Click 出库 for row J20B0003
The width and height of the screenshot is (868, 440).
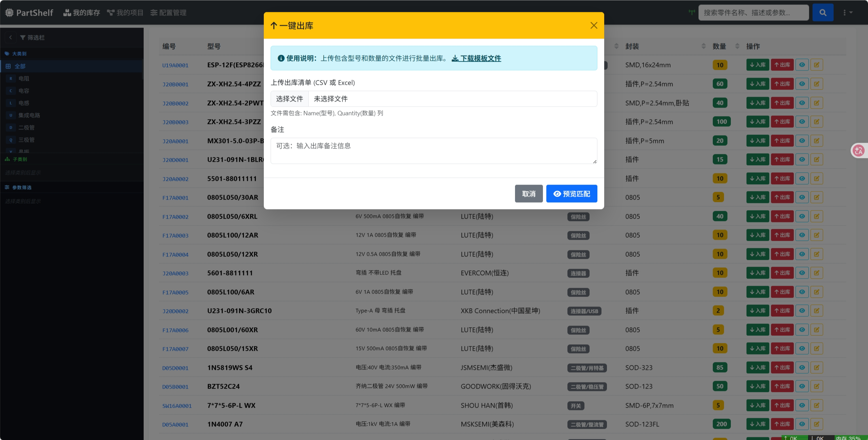tap(782, 122)
